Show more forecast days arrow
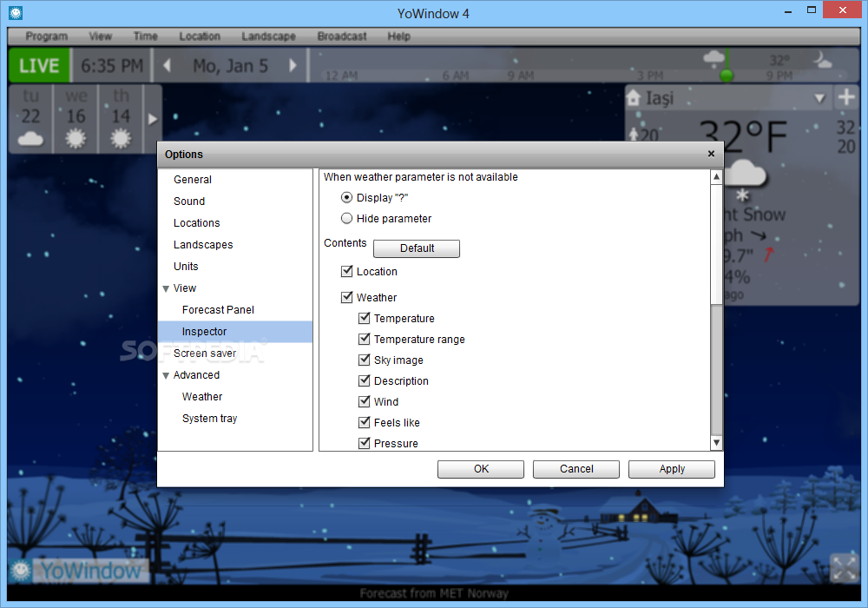 (x=153, y=119)
